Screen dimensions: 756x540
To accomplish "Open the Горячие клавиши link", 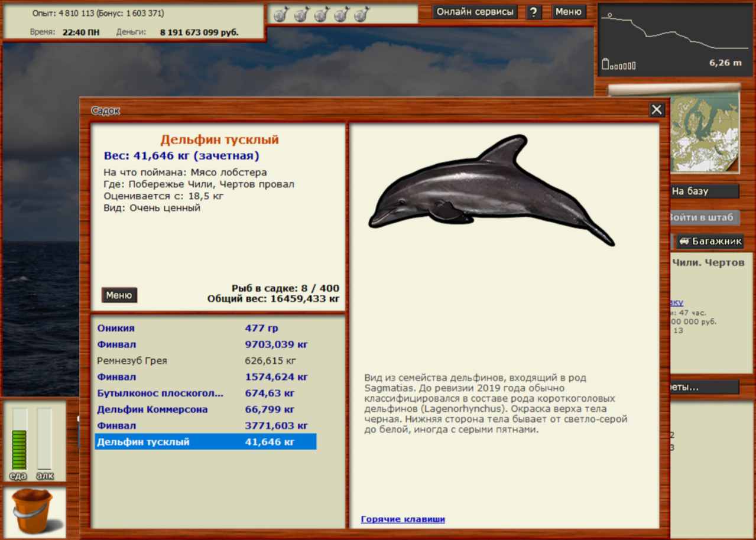I will [403, 519].
